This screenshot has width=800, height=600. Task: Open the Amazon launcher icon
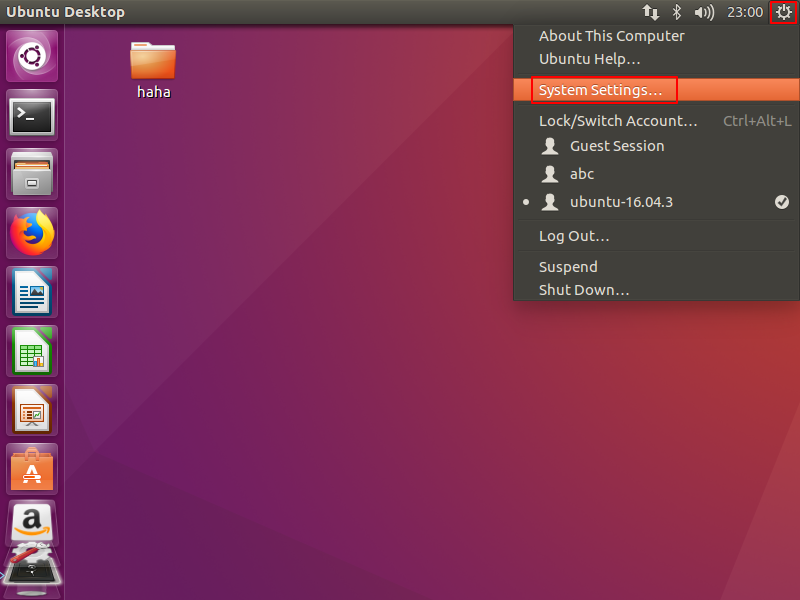click(x=32, y=522)
